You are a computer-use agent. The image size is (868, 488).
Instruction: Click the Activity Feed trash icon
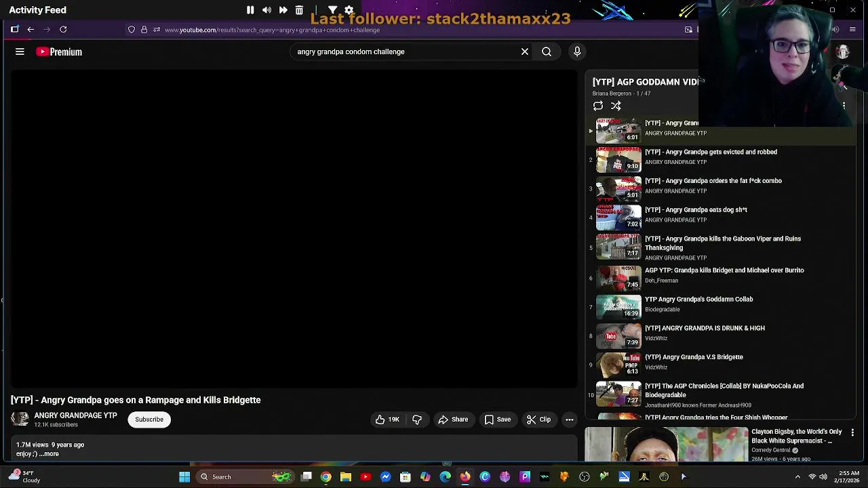[299, 10]
